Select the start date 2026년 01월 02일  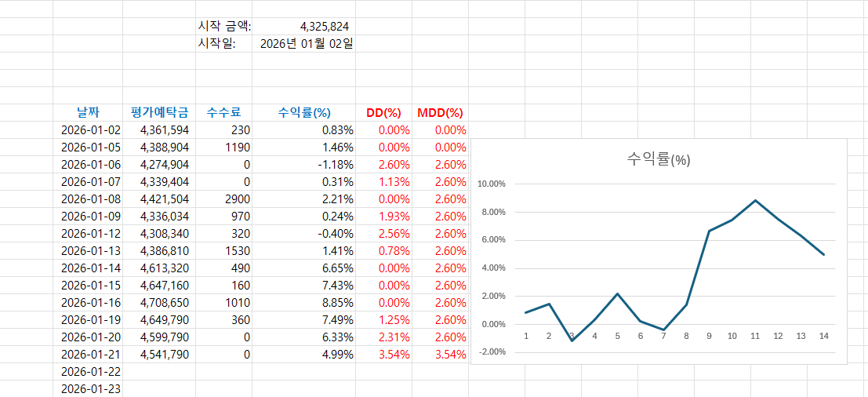(306, 44)
